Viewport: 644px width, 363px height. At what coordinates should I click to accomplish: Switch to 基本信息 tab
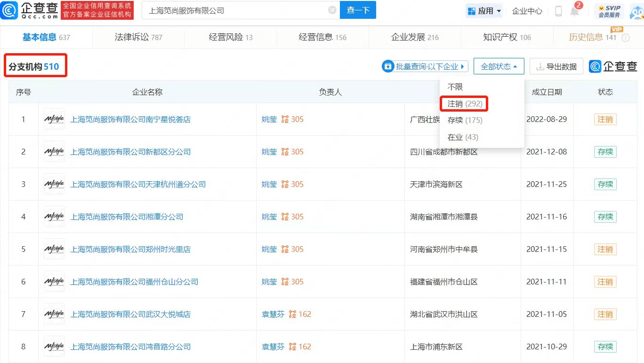click(x=46, y=37)
